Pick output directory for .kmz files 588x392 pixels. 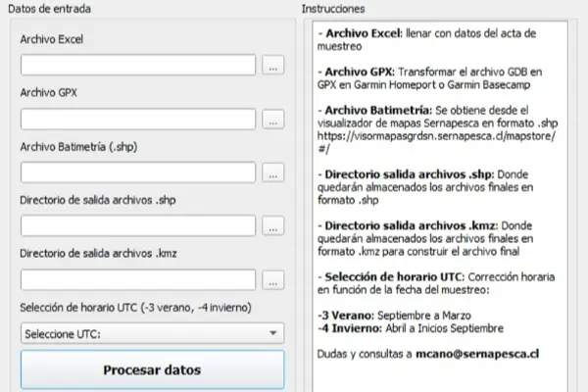(273, 280)
